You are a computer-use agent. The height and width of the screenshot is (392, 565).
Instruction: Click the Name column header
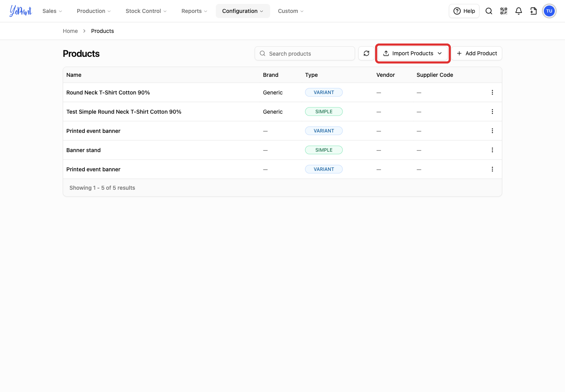coord(74,75)
